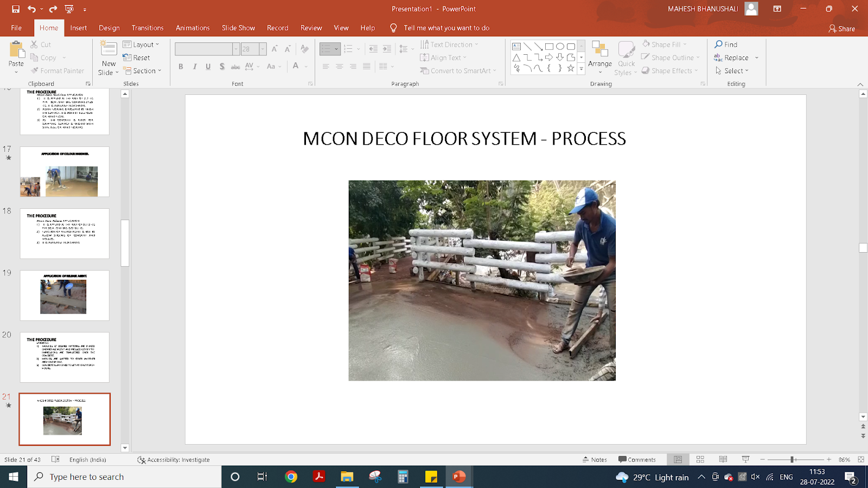Click the Redo icon
The width and height of the screenshot is (868, 488).
[x=53, y=9]
